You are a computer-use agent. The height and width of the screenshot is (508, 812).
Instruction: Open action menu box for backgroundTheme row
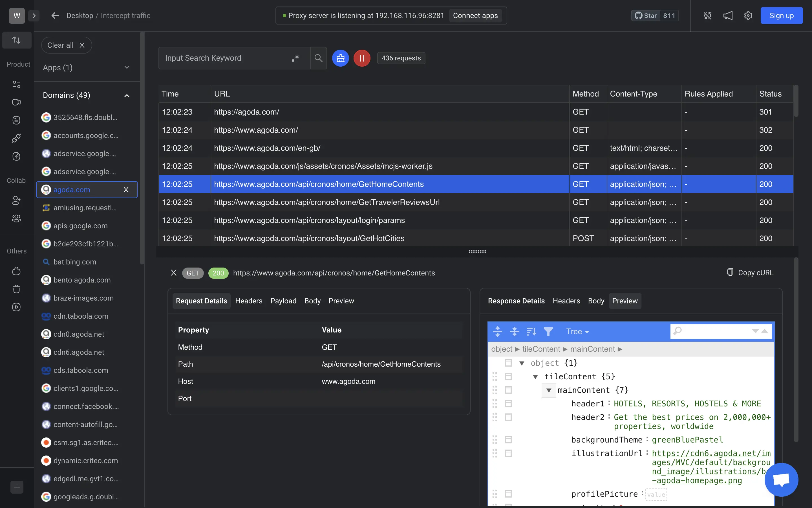[x=508, y=440]
